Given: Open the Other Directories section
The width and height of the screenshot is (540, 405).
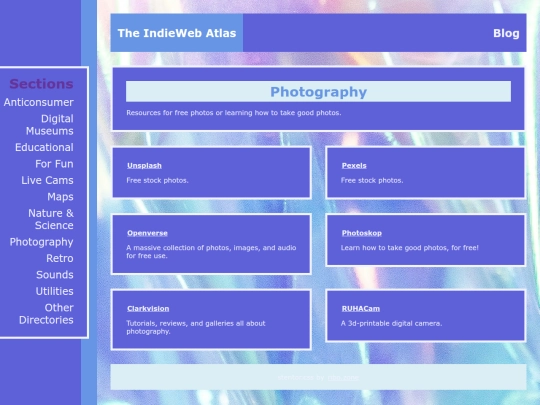Looking at the screenshot, I should tap(46, 314).
